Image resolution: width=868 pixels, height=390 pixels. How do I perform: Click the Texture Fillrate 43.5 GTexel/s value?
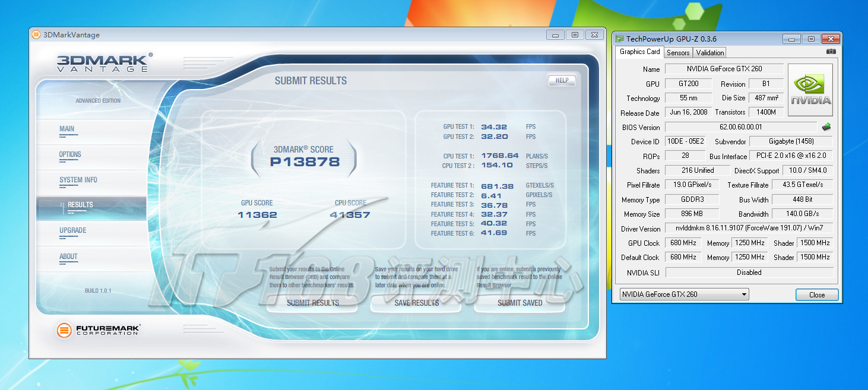802,185
